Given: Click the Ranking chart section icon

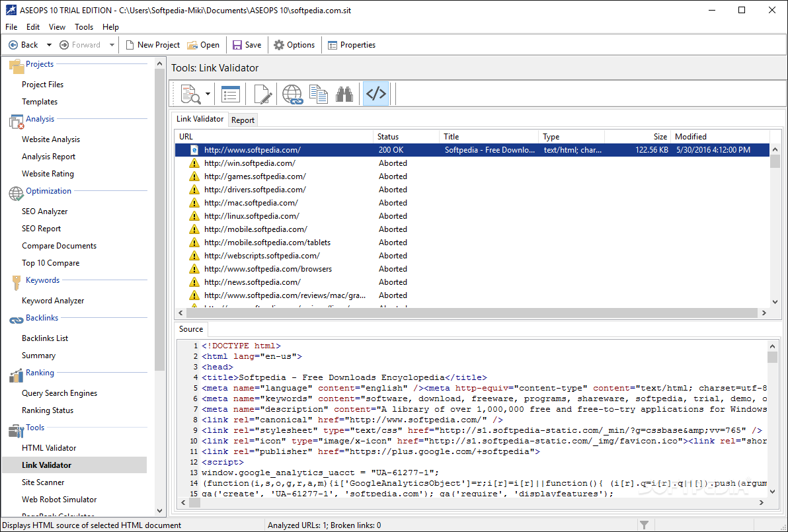Looking at the screenshot, I should tap(16, 375).
